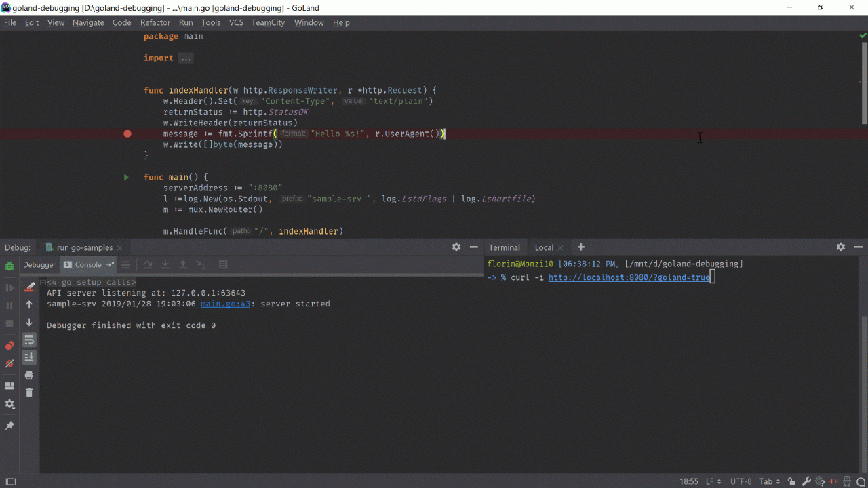Toggle Scroll to End in console

(29, 357)
